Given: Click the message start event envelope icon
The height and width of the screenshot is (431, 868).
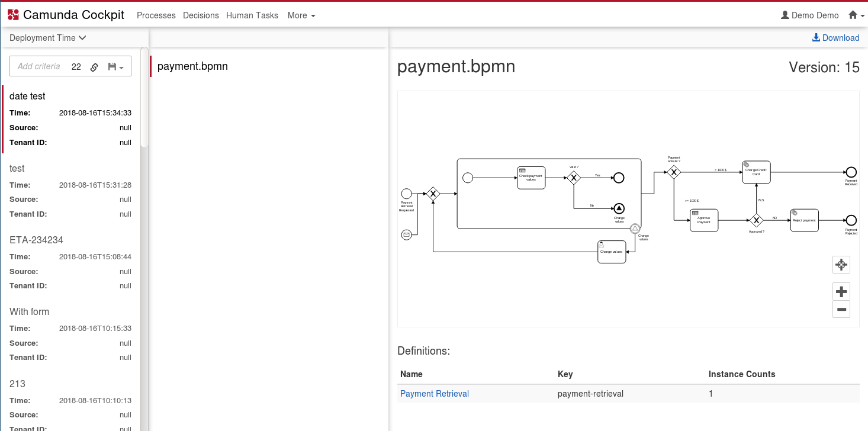Looking at the screenshot, I should click(406, 235).
